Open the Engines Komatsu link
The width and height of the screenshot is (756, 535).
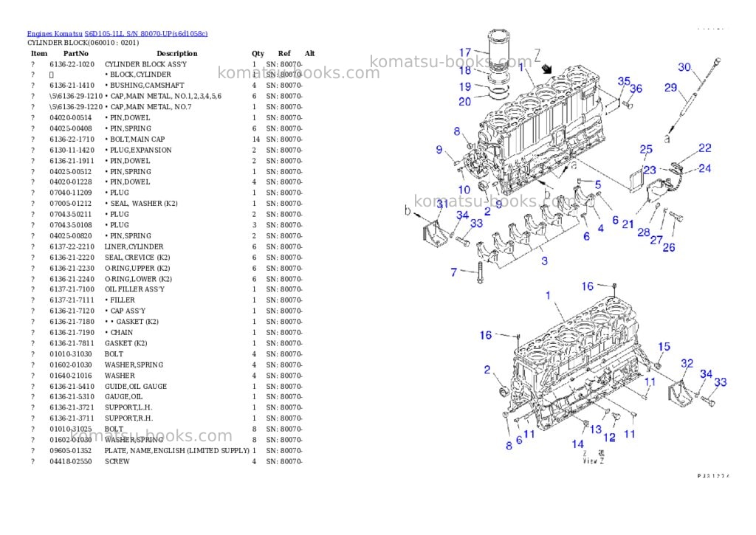pos(55,34)
